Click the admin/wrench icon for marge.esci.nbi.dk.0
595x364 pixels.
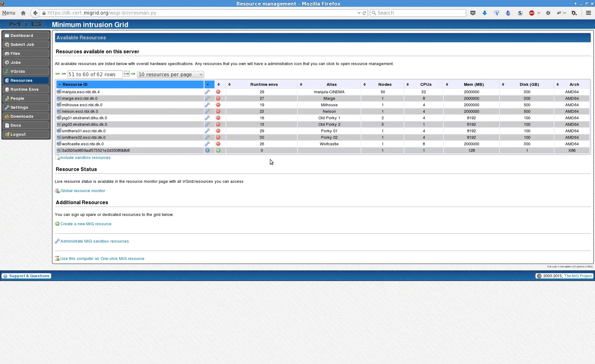pyautogui.click(x=207, y=98)
